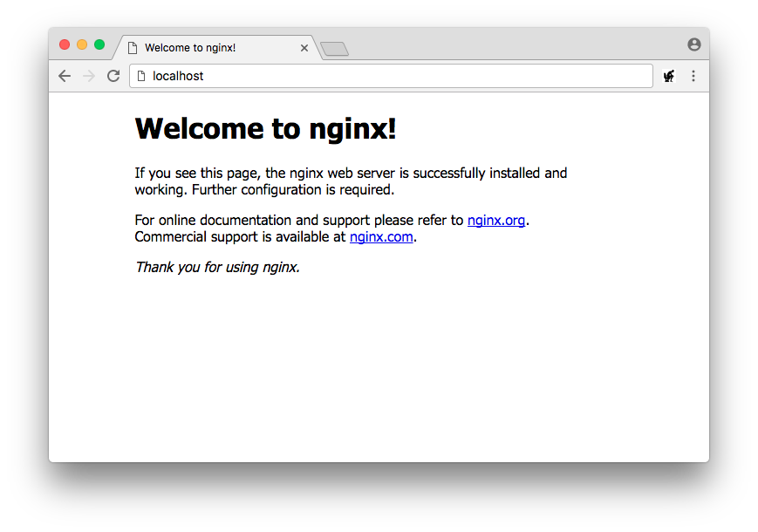The image size is (758, 532).
Task: Open the three-dot Chrome menu
Action: pos(693,76)
